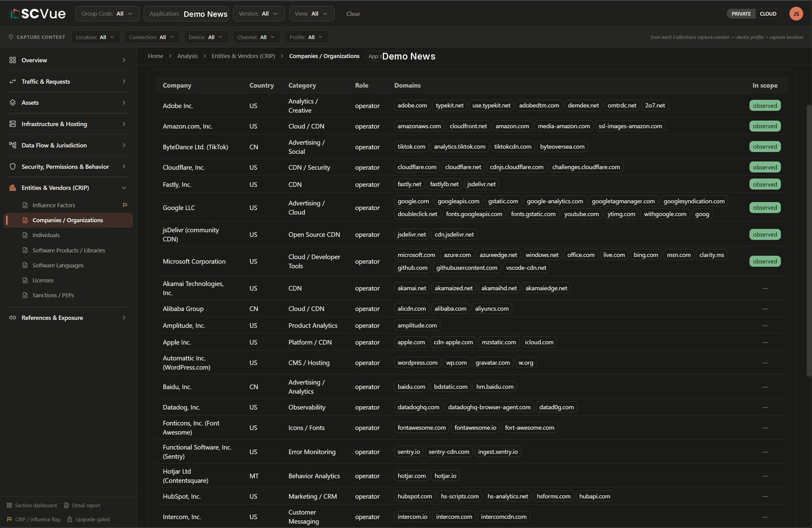The image size is (812, 528).
Task: Click the CRIP / influence flag legend icon
Action: (9, 519)
